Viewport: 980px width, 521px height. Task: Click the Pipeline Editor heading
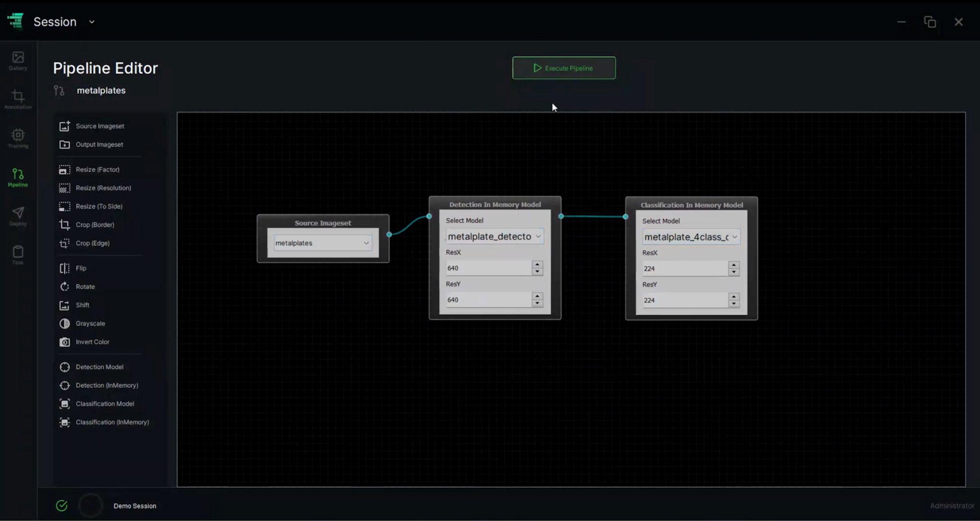[105, 68]
